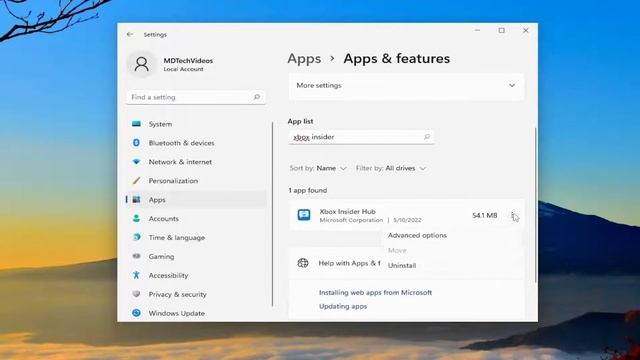Click the '1 app found' text
The image size is (640, 360).
point(308,190)
